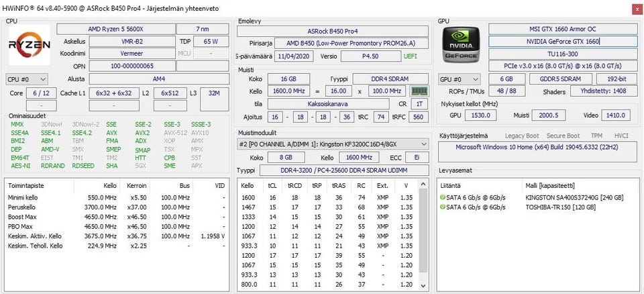This screenshot has height=294, width=644.
Task: Click the HVCI label
Action: click(x=621, y=136)
